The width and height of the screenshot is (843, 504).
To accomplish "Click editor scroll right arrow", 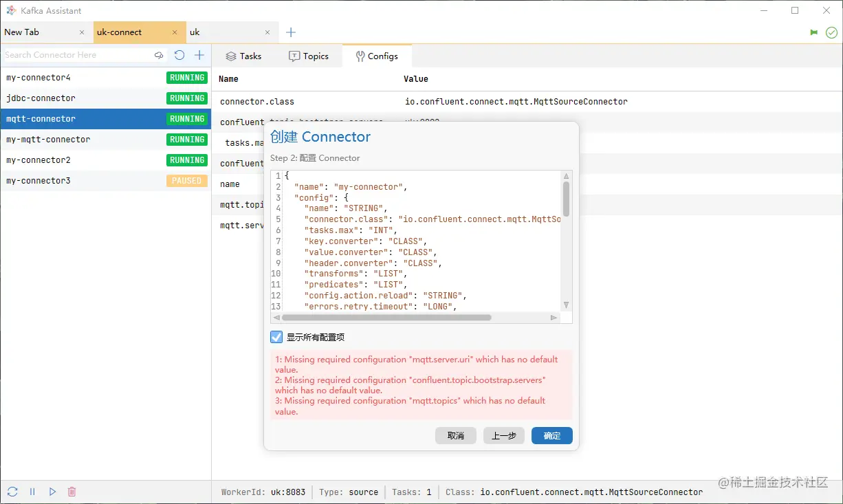I will [554, 318].
